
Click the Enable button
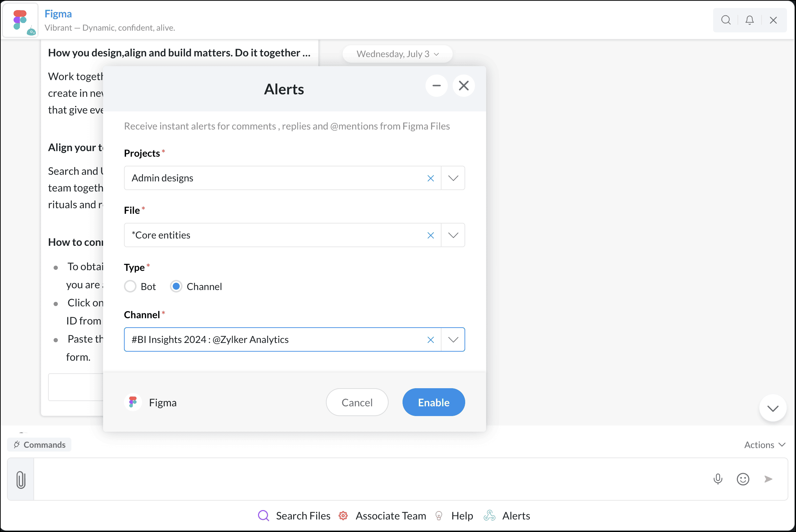click(x=434, y=402)
